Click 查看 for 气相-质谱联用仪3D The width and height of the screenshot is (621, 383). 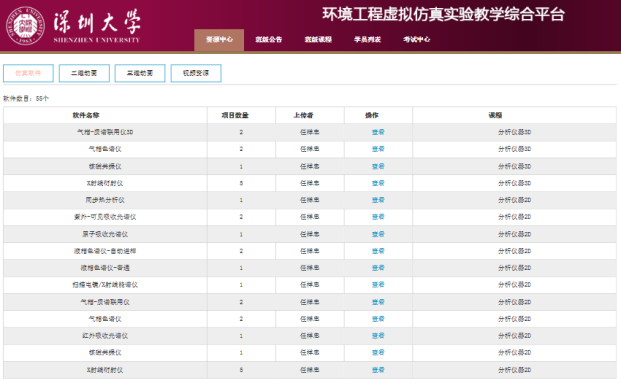pyautogui.click(x=378, y=132)
